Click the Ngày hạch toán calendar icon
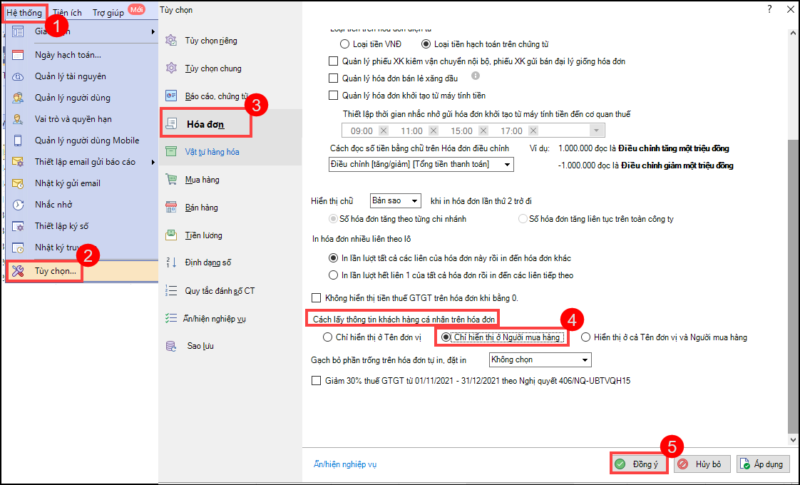 pyautogui.click(x=18, y=55)
